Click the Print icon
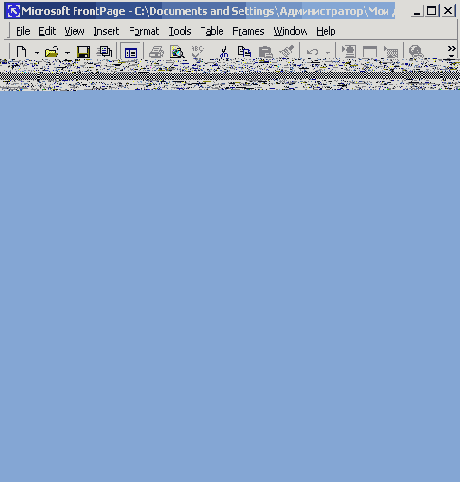460x482 pixels. point(156,52)
